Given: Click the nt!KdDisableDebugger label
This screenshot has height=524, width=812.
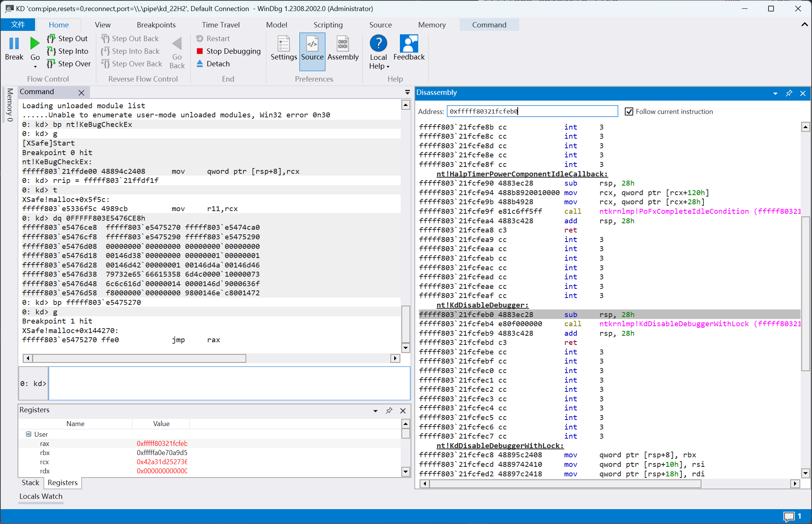Looking at the screenshot, I should (x=482, y=305).
